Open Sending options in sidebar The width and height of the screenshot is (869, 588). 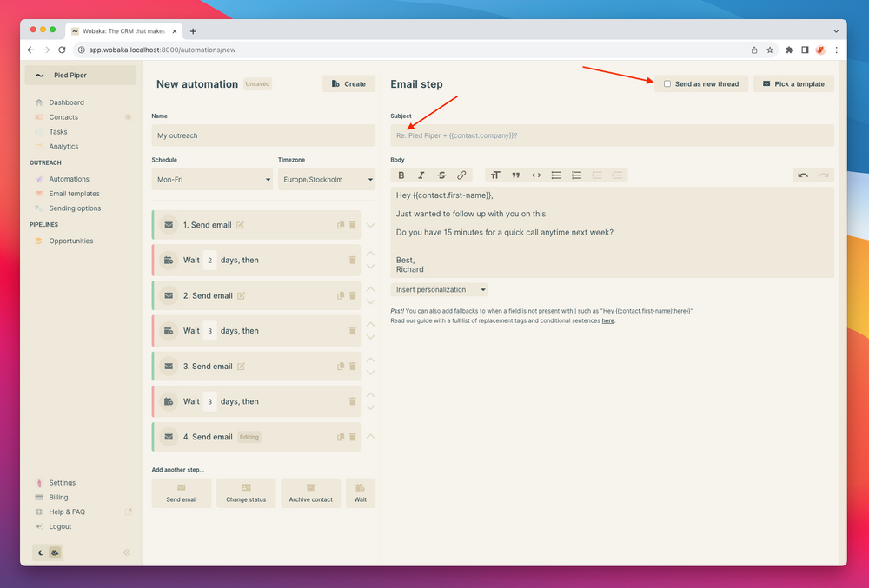(x=75, y=208)
